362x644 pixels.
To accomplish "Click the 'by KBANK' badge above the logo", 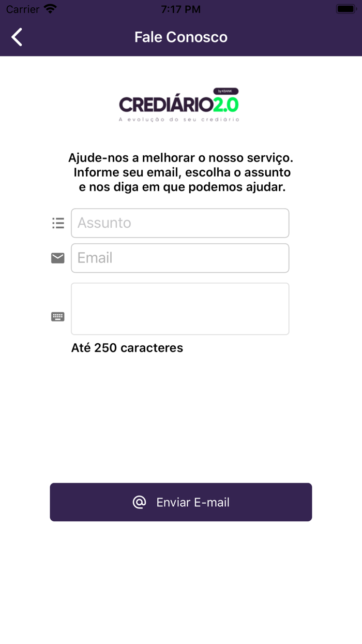I will [226, 91].
